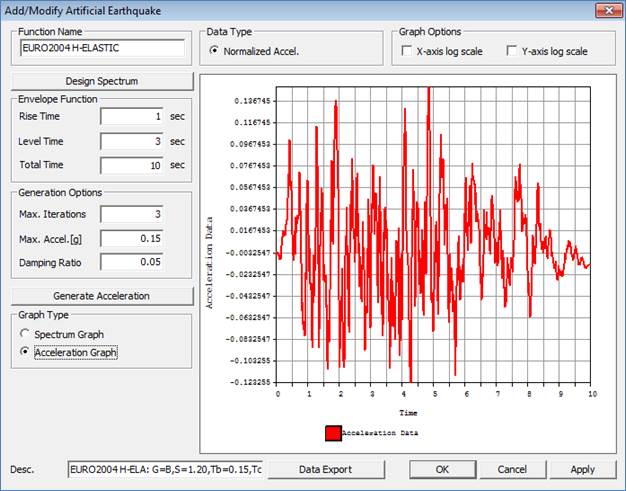Click the Max. Iterations input field

[131, 213]
